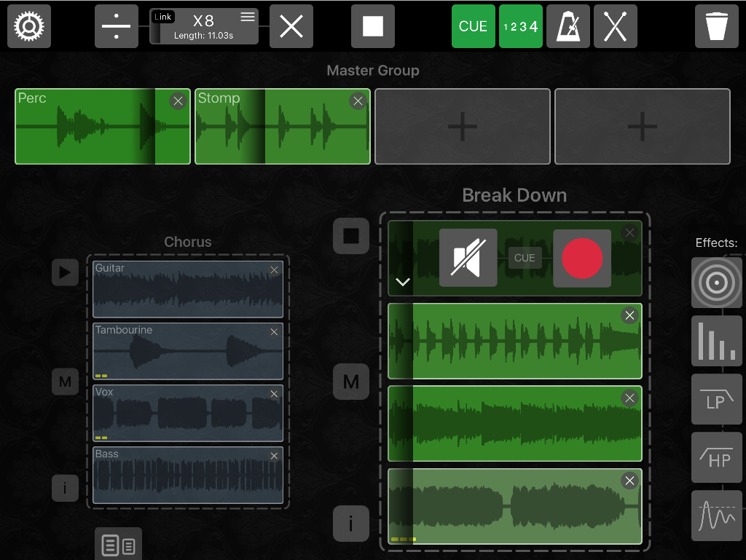The width and height of the screenshot is (746, 560).
Task: Remove the second Break Down loop
Action: tap(630, 315)
